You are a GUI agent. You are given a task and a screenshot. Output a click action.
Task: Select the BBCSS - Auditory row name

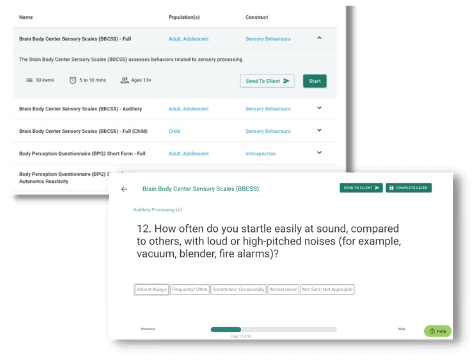tap(80, 109)
